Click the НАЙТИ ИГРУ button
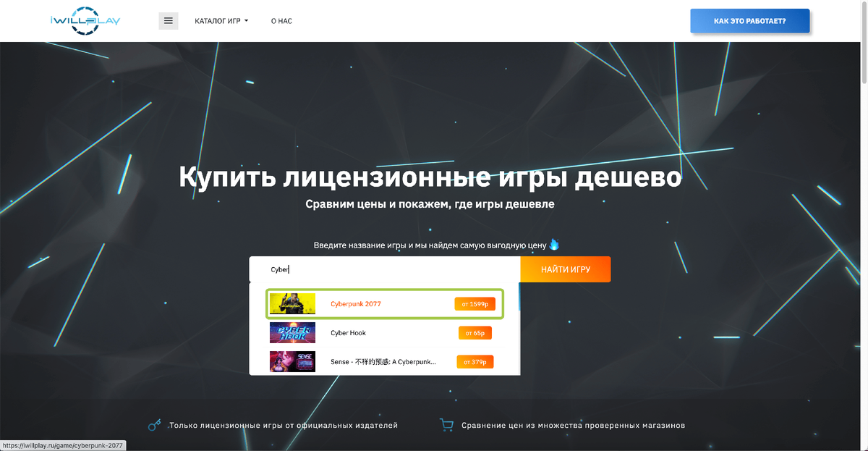The image size is (868, 451). point(566,269)
